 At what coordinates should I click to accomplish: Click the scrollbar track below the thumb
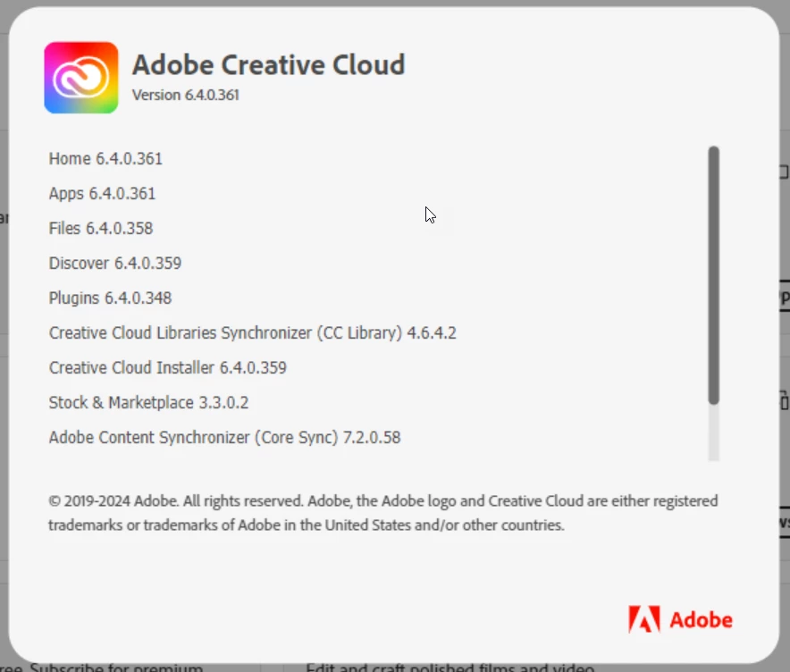click(713, 433)
